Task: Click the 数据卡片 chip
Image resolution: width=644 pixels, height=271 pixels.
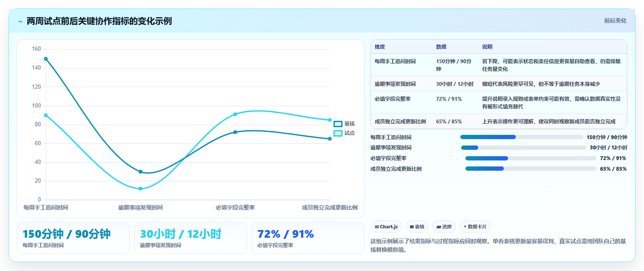Action: (x=475, y=227)
